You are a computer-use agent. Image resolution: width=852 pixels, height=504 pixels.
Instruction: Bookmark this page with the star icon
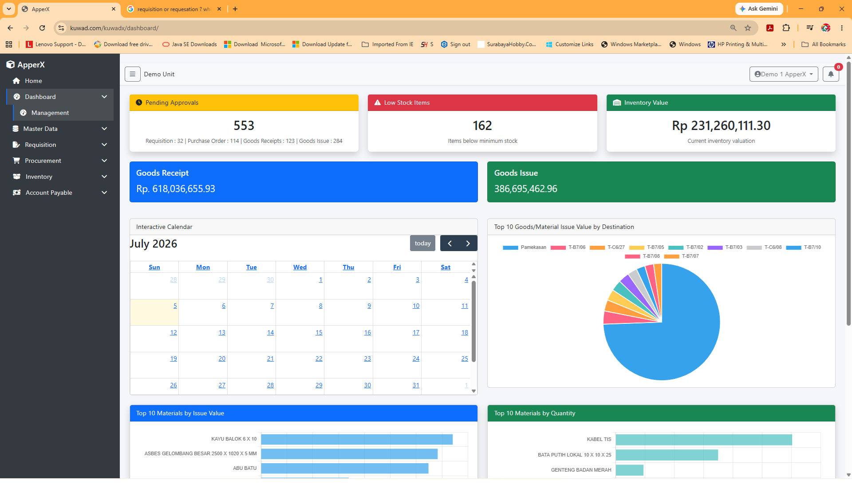tap(748, 28)
